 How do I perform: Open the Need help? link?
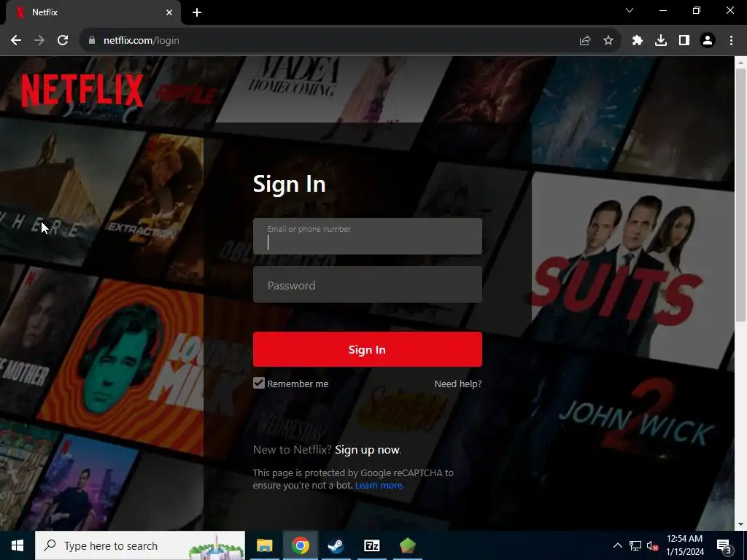[458, 384]
